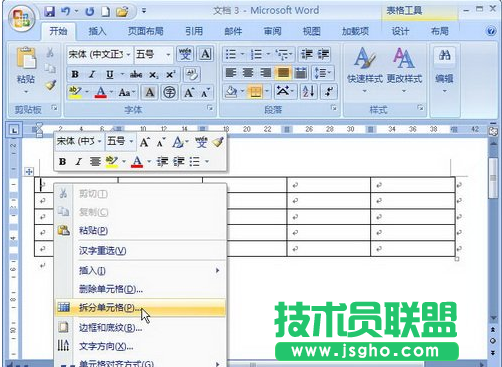Customize quick access toolbar dropdown arrow
This screenshot has height=367, width=502.
click(x=144, y=11)
